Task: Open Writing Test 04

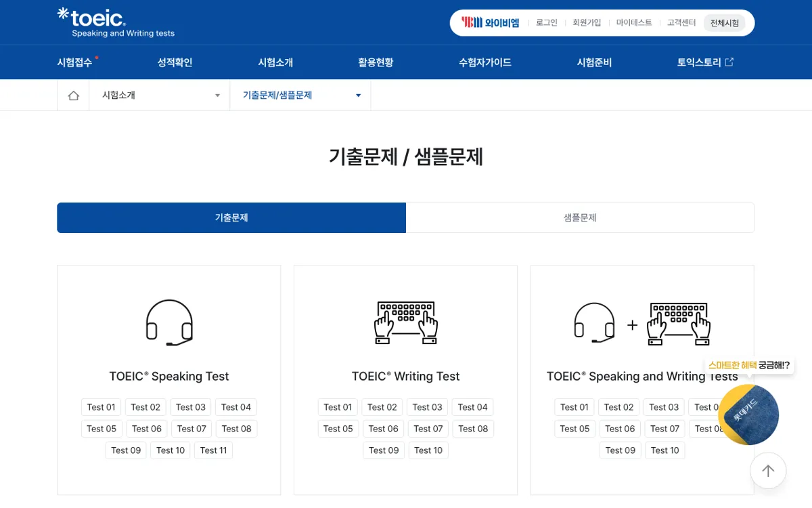Action: coord(473,407)
